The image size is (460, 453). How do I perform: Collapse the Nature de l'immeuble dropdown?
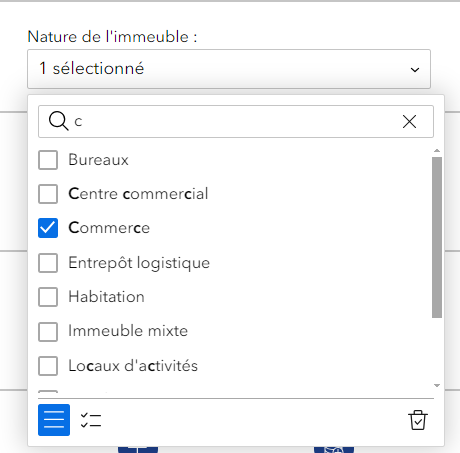coord(229,69)
